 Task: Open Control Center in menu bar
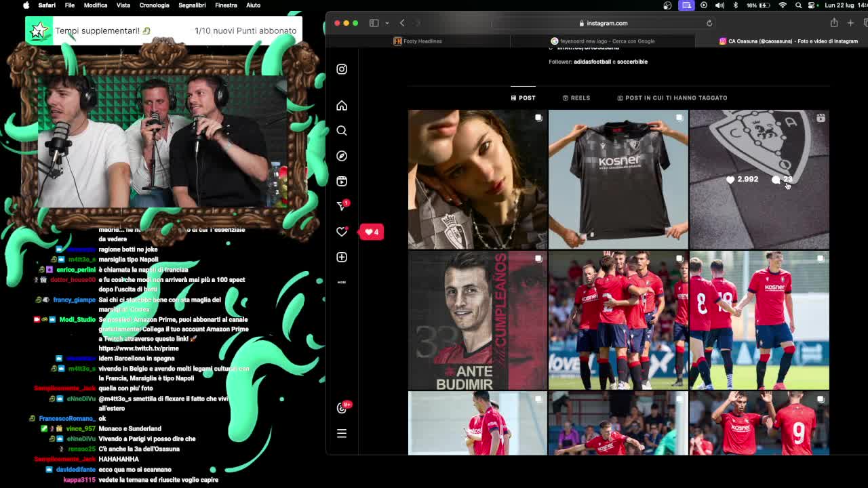pos(812,5)
